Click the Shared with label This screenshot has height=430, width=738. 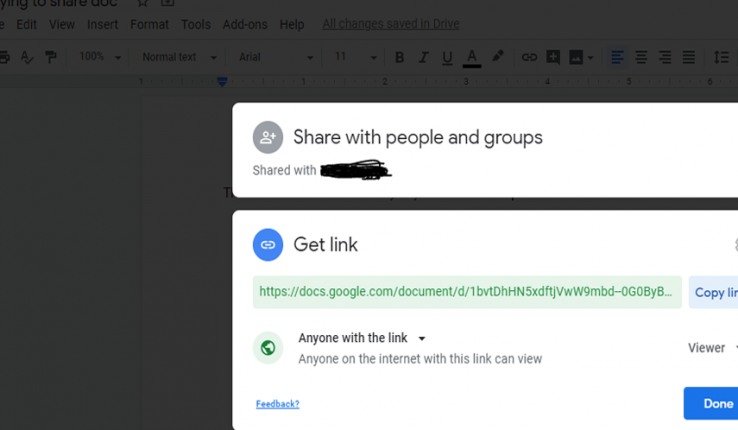tap(284, 170)
